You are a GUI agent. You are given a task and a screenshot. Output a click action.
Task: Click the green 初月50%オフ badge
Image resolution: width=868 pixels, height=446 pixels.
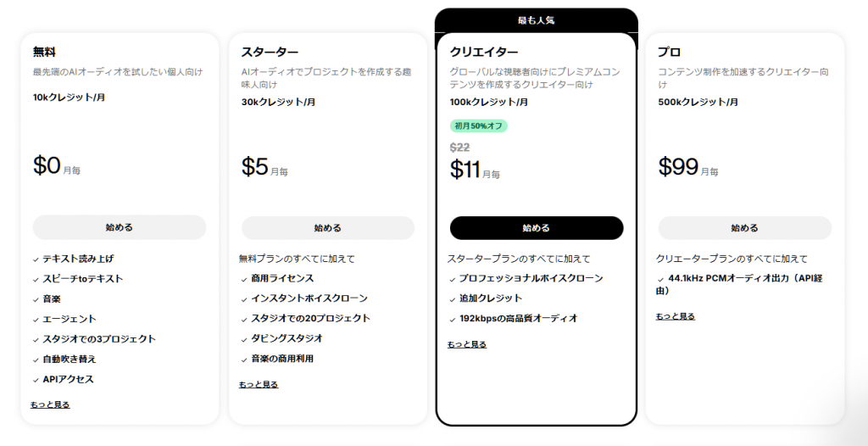pyautogui.click(x=479, y=125)
